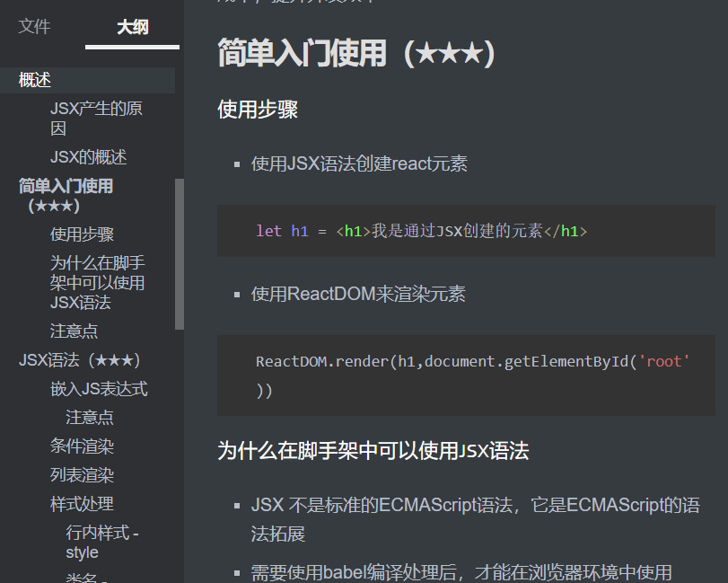Jump to JSX的概述 via the sidebar

tap(87, 157)
